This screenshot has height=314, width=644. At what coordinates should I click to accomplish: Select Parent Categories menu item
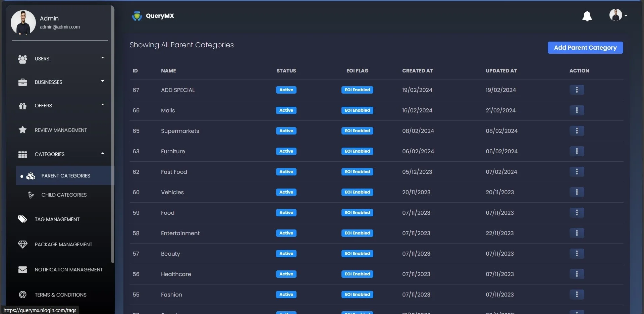click(65, 176)
